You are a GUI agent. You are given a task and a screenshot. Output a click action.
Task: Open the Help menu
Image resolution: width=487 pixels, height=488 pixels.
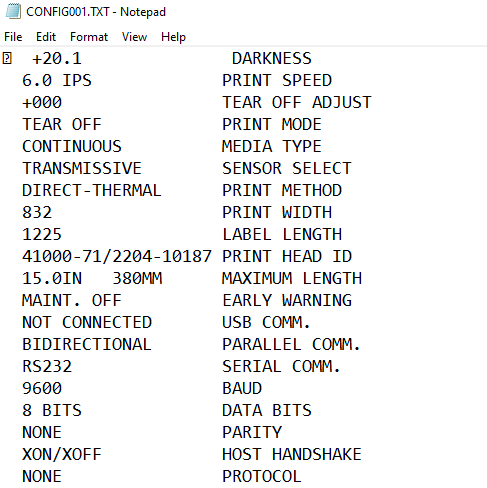coord(173,37)
